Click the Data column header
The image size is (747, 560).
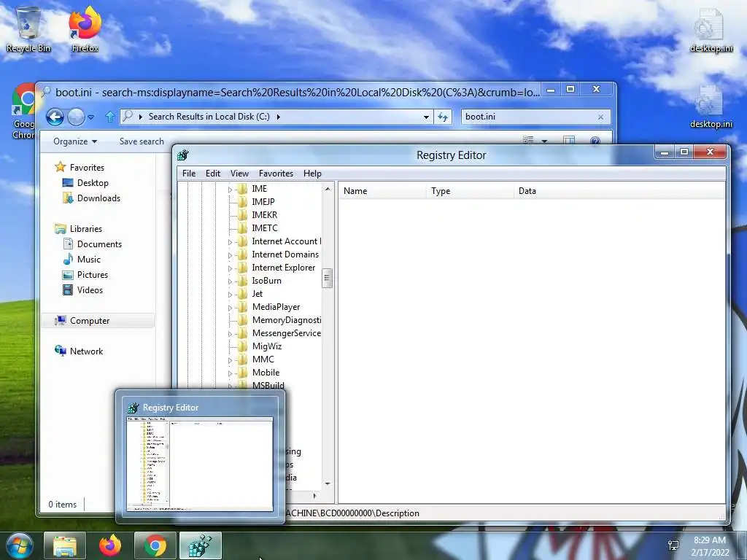tap(619, 191)
